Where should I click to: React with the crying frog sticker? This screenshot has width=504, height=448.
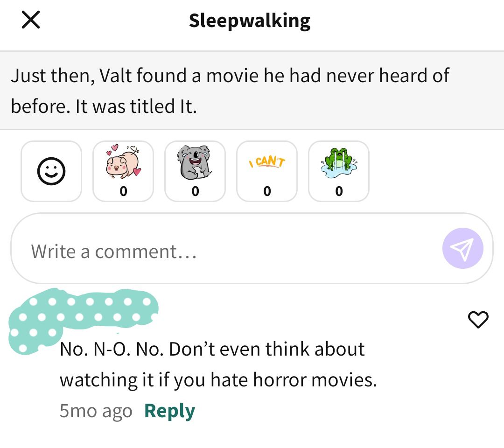point(339,171)
